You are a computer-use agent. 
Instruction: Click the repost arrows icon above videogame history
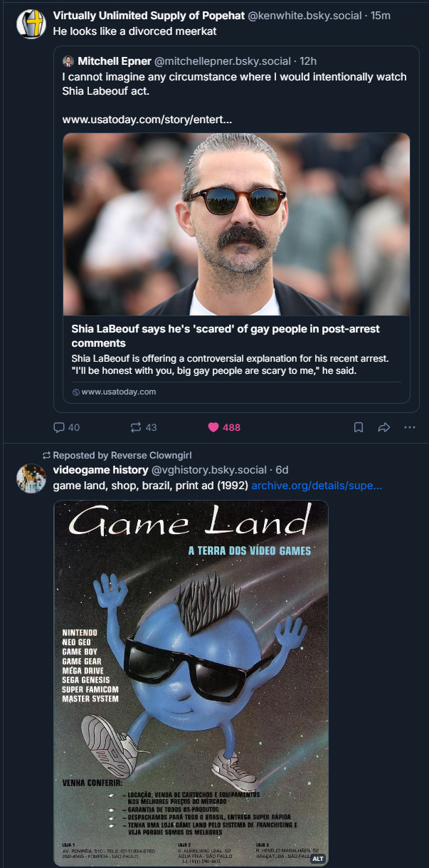pos(46,455)
